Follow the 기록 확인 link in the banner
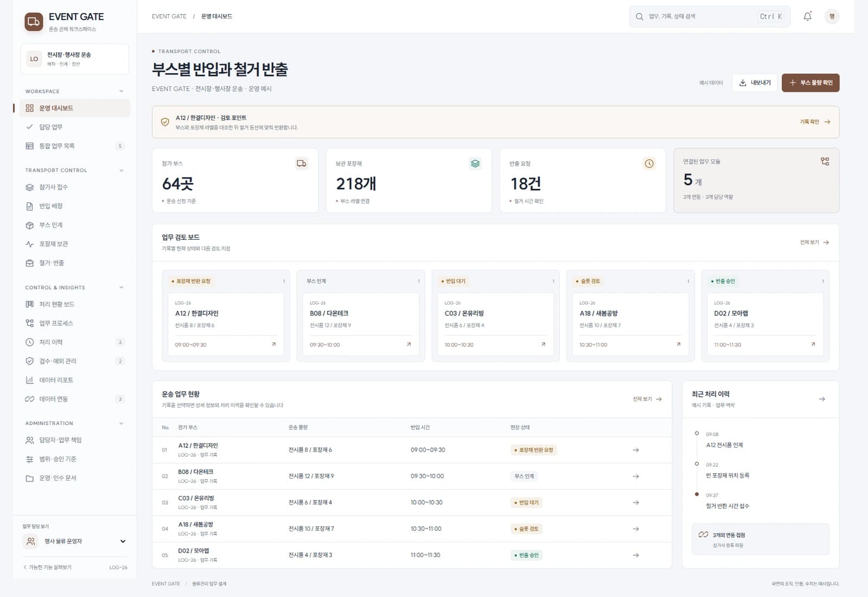This screenshot has width=868, height=597. point(815,122)
